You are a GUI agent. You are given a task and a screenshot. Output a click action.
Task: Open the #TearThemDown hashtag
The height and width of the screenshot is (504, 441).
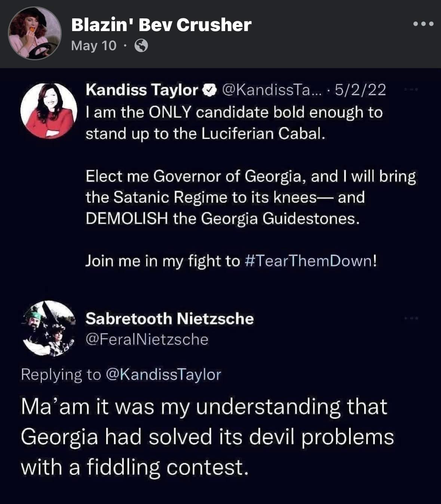[x=310, y=261]
